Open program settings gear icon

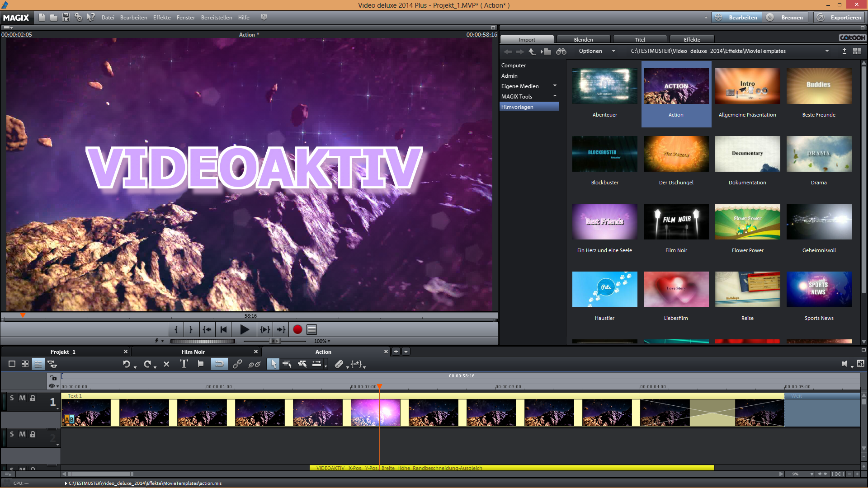pos(78,17)
